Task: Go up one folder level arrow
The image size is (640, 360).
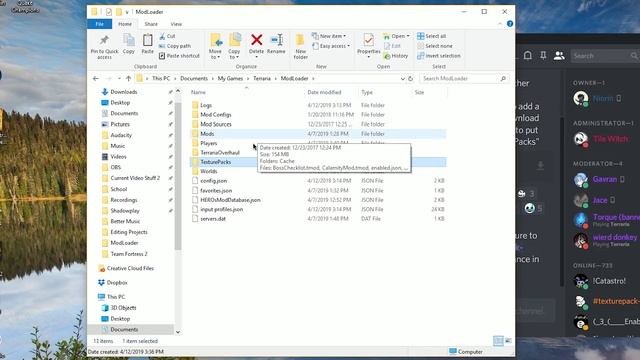Action: coord(129,78)
